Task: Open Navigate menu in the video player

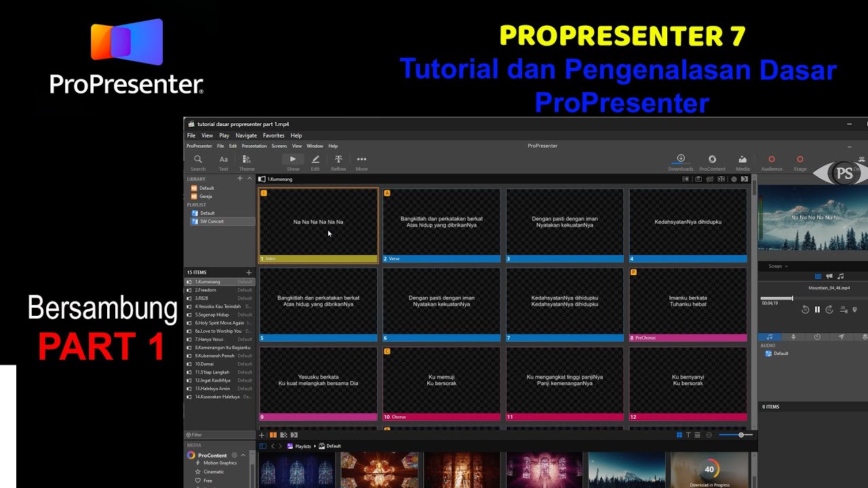Action: coord(246,136)
